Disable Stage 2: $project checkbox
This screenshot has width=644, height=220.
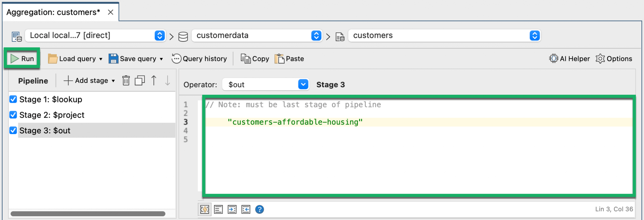point(13,115)
